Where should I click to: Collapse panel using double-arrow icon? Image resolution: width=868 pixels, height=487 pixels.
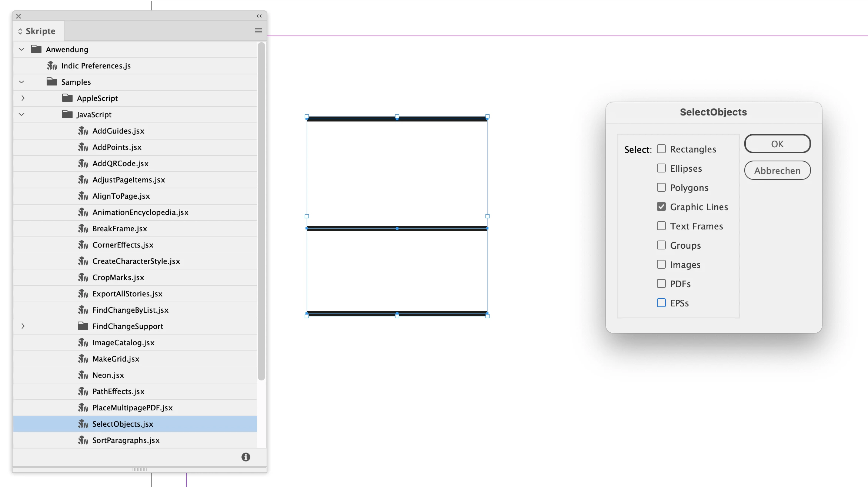coord(259,16)
